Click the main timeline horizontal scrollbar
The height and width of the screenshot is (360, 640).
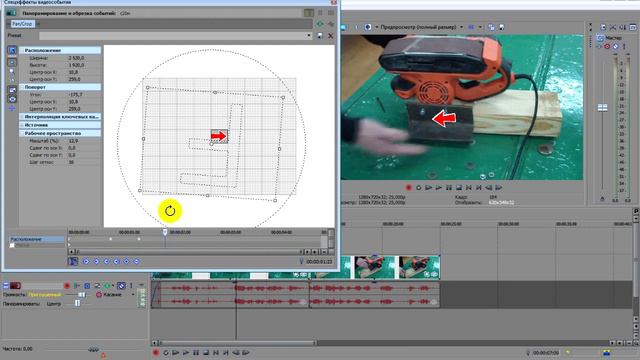tap(237, 343)
